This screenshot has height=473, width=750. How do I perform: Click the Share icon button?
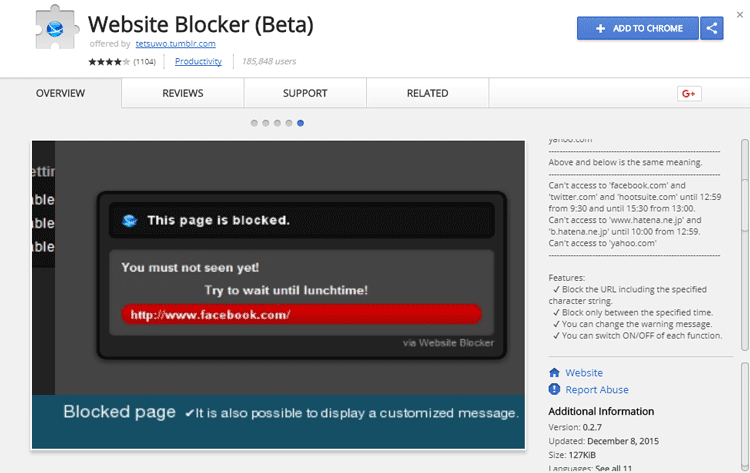tap(712, 28)
